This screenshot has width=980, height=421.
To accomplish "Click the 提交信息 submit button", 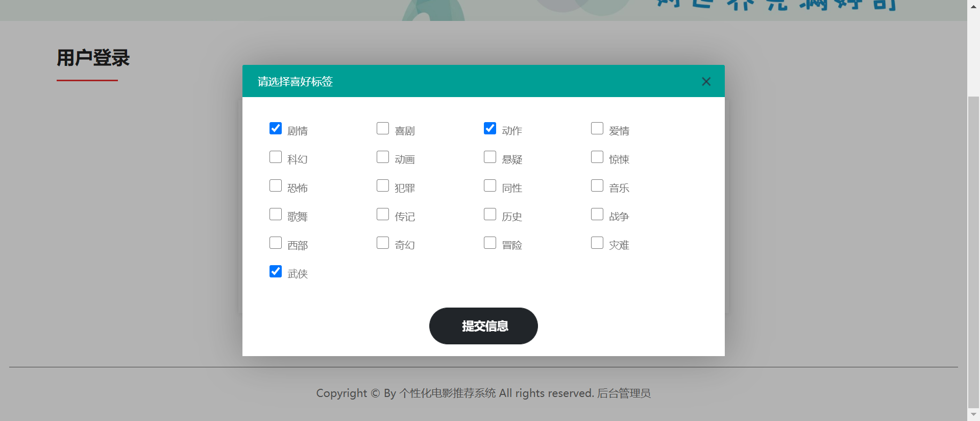I will click(483, 326).
